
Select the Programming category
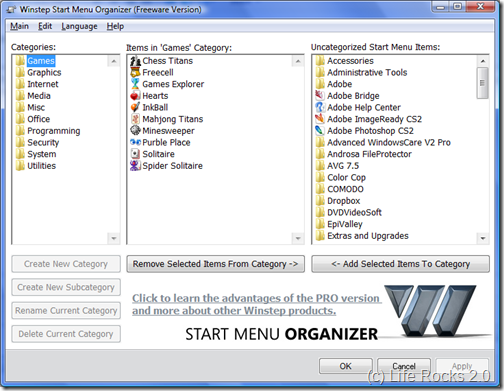[54, 131]
